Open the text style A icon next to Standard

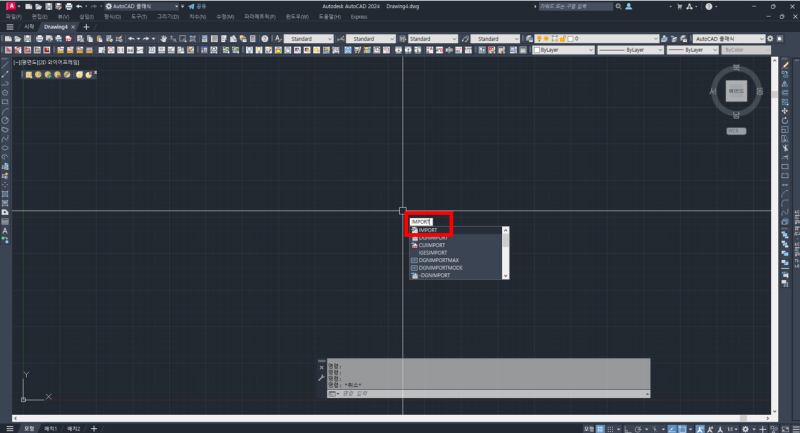pyautogui.click(x=278, y=39)
